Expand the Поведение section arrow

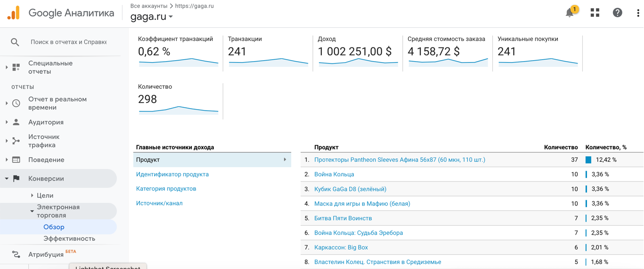point(7,160)
